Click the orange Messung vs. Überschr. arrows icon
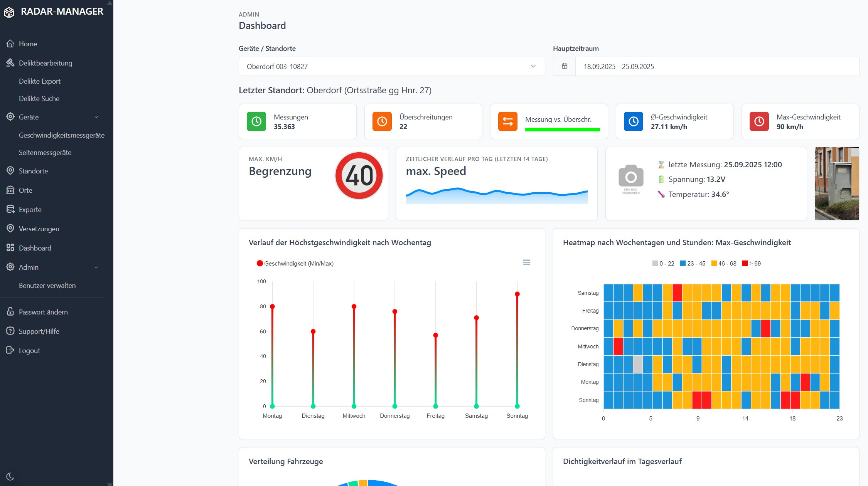 (508, 121)
